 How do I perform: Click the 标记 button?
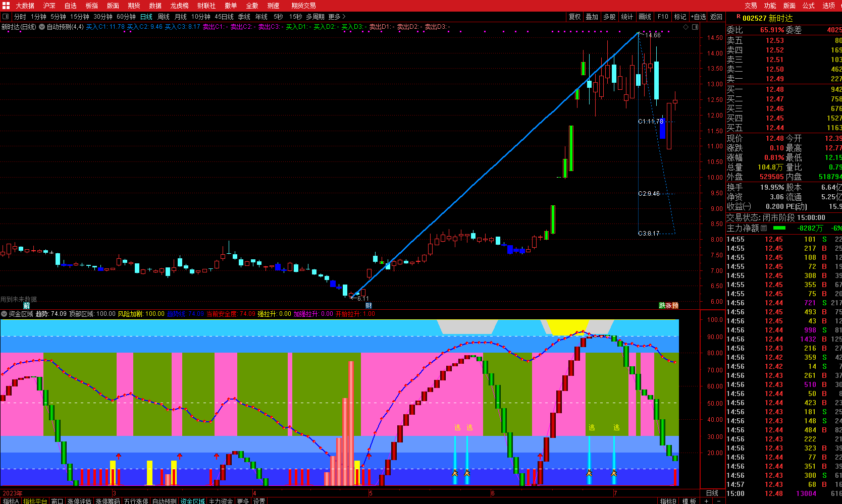(680, 17)
